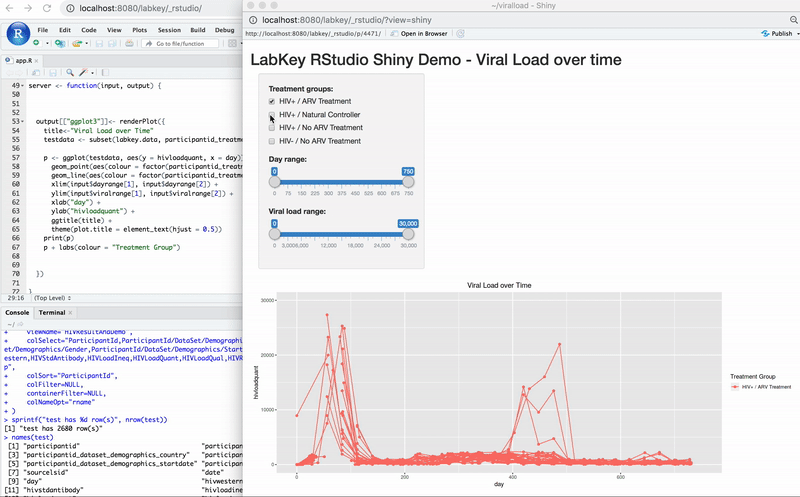Close the app.R editor tab

37,61
